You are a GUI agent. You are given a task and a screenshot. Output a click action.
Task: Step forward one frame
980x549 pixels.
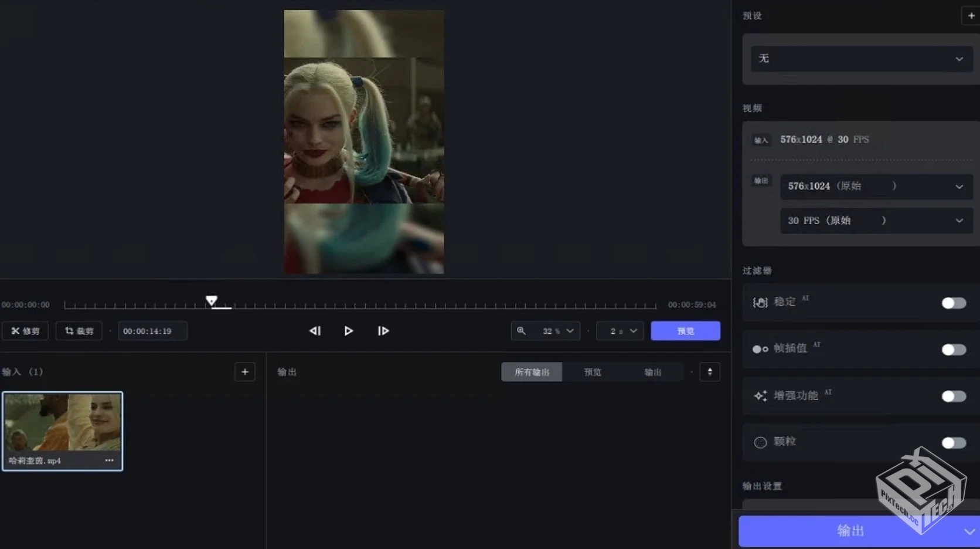point(383,331)
